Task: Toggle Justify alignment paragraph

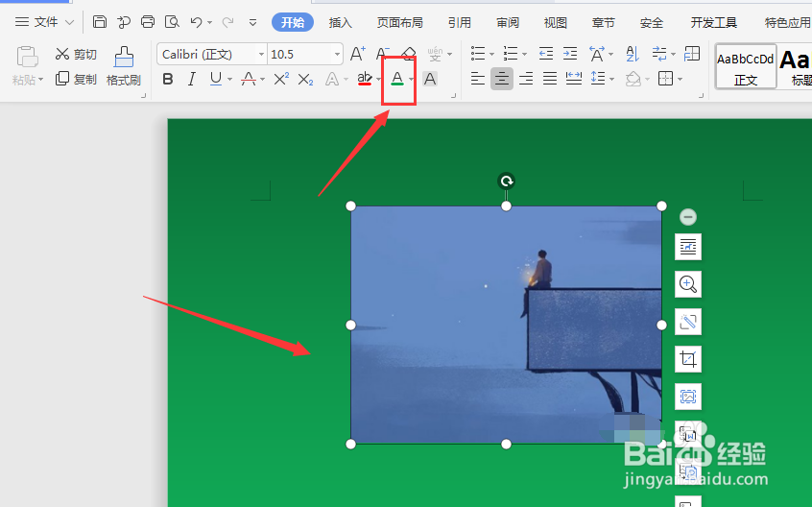Action: click(549, 79)
